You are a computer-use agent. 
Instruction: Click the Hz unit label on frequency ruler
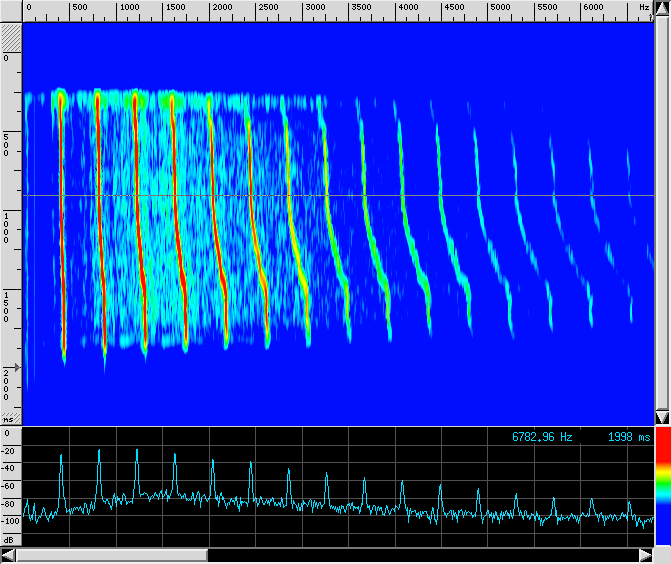click(645, 8)
